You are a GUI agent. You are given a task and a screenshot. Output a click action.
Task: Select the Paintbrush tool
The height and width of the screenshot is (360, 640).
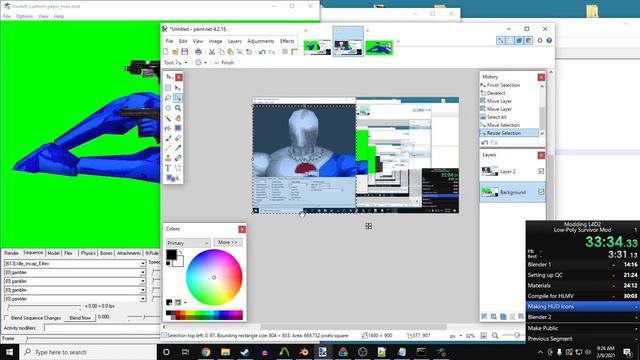[168, 138]
